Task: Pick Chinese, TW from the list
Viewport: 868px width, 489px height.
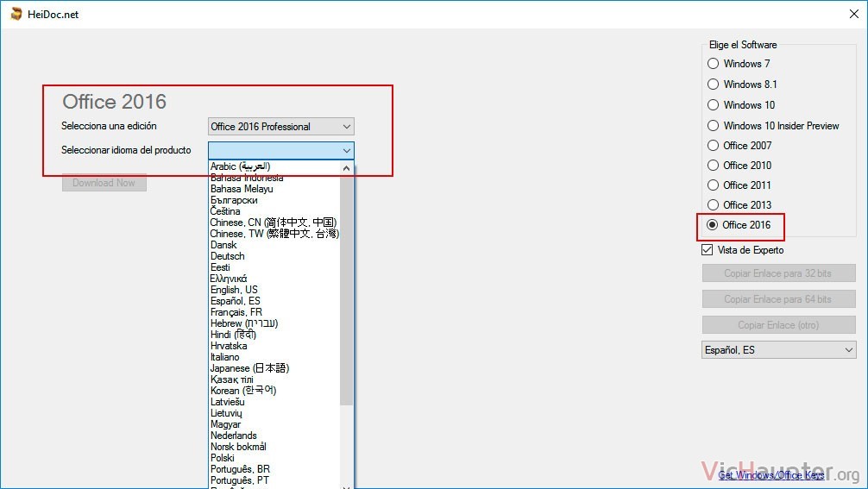Action: click(x=274, y=234)
